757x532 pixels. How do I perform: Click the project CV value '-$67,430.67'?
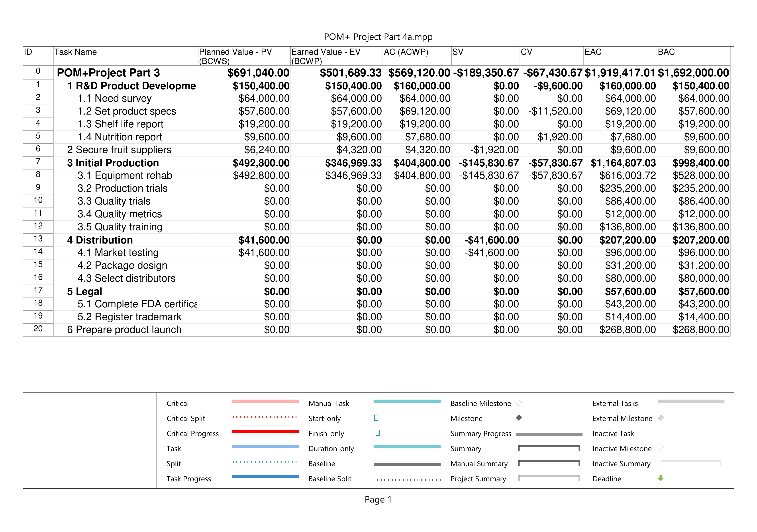tap(553, 72)
